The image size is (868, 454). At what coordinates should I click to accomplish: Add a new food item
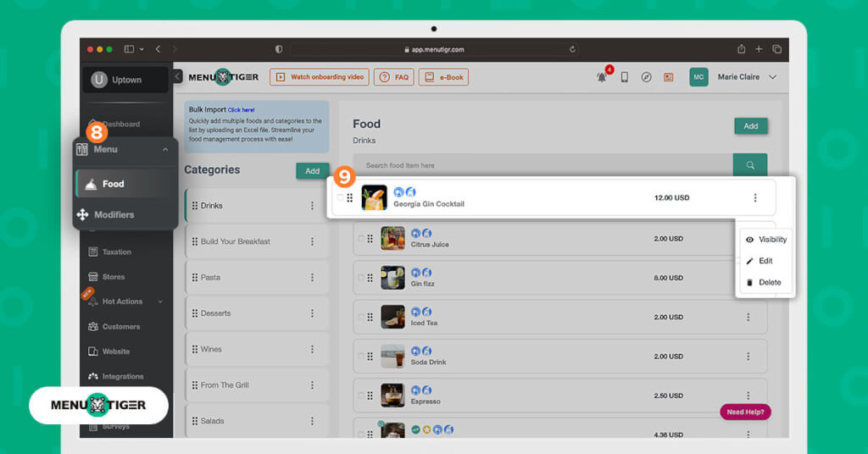[751, 126]
